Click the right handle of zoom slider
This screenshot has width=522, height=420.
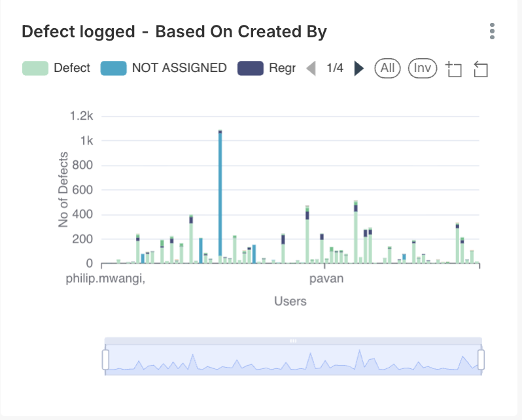click(481, 359)
